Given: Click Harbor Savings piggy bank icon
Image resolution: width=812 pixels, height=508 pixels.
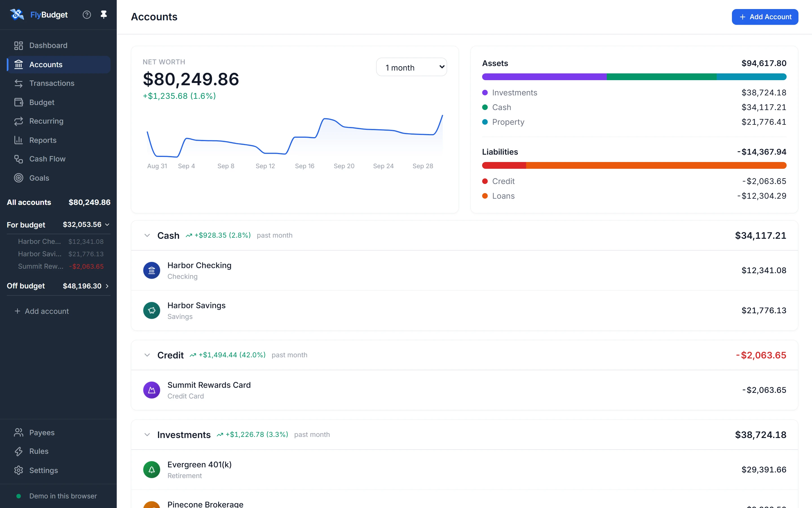Looking at the screenshot, I should pyautogui.click(x=152, y=310).
